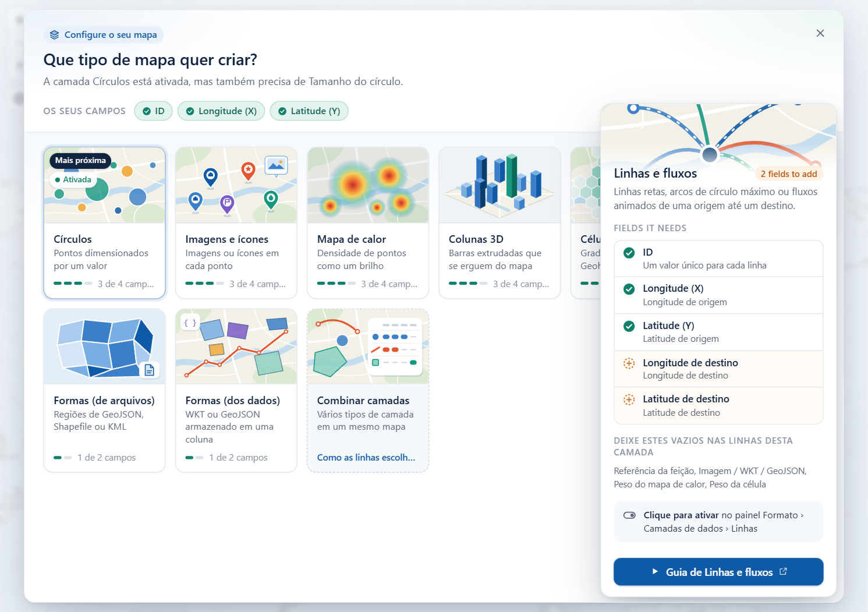The width and height of the screenshot is (868, 612).
Task: Choose the Imagens e ícones card
Action: pyautogui.click(x=236, y=222)
